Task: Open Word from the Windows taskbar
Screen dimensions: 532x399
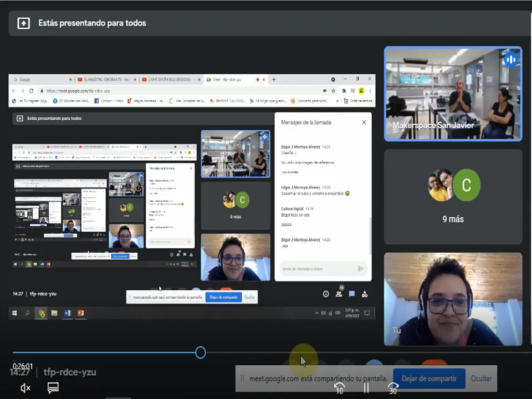Action: click(x=67, y=313)
